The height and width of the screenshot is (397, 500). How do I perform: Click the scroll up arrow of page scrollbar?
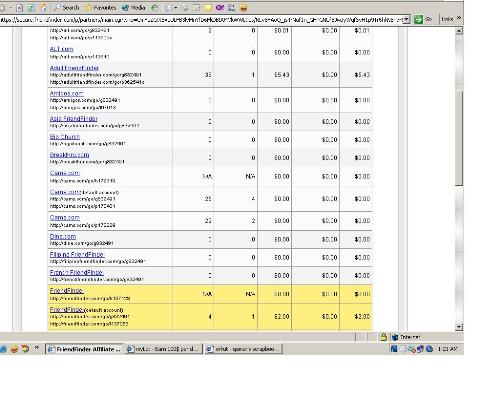tap(459, 31)
